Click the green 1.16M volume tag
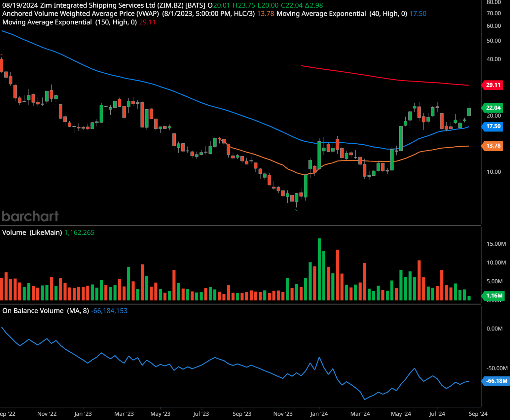510x420 pixels. point(493,296)
